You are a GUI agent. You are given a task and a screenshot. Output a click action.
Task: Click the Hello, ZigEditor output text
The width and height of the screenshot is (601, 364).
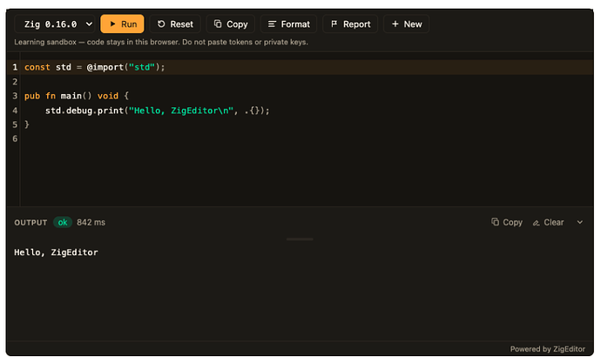point(56,253)
